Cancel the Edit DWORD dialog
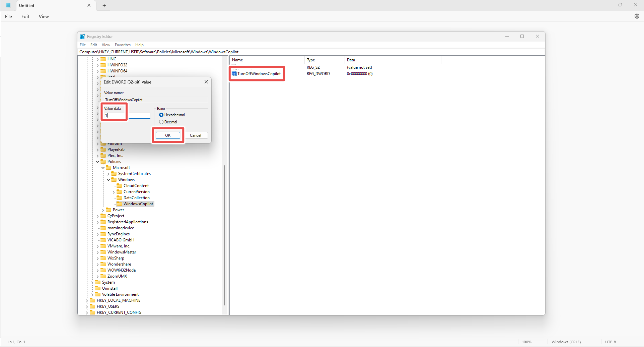The width and height of the screenshot is (644, 347). pos(196,135)
